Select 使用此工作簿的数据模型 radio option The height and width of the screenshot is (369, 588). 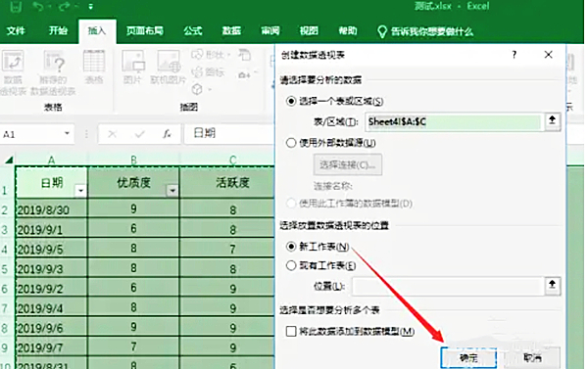click(x=291, y=204)
